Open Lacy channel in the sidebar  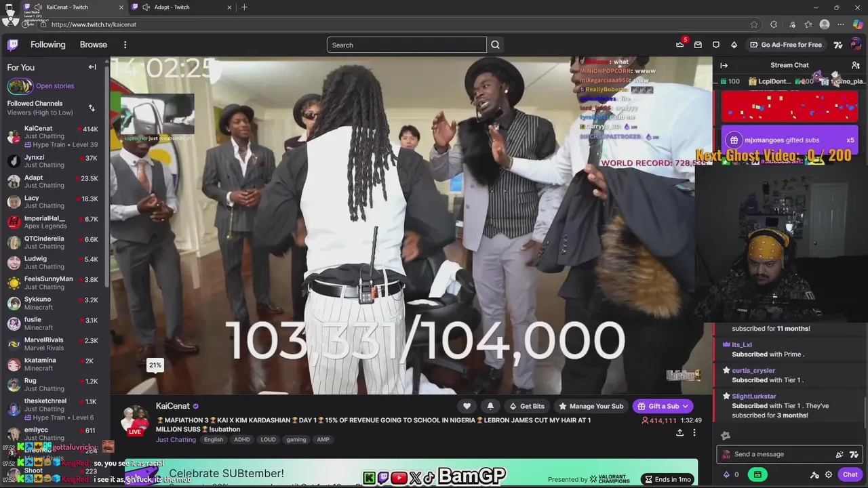54,201
